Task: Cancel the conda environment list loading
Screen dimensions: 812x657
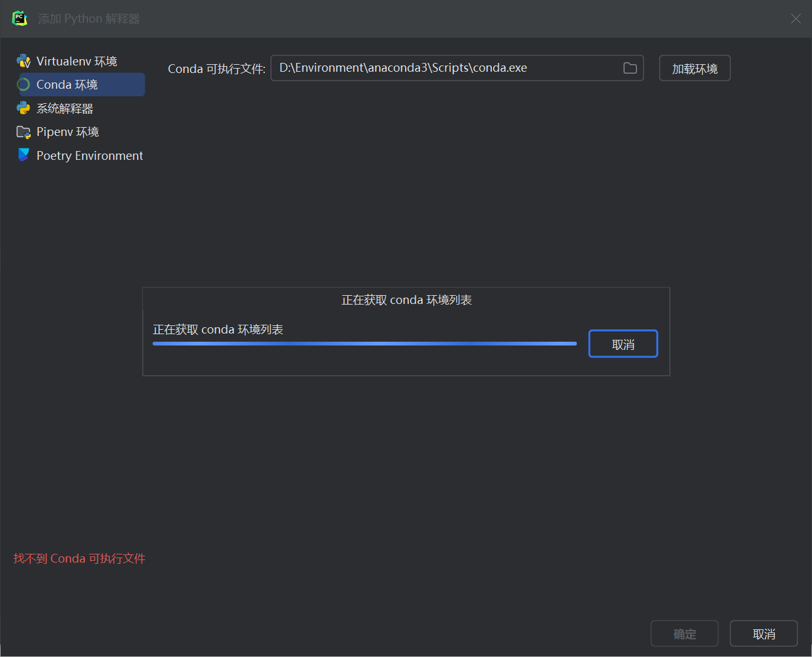Action: 623,344
